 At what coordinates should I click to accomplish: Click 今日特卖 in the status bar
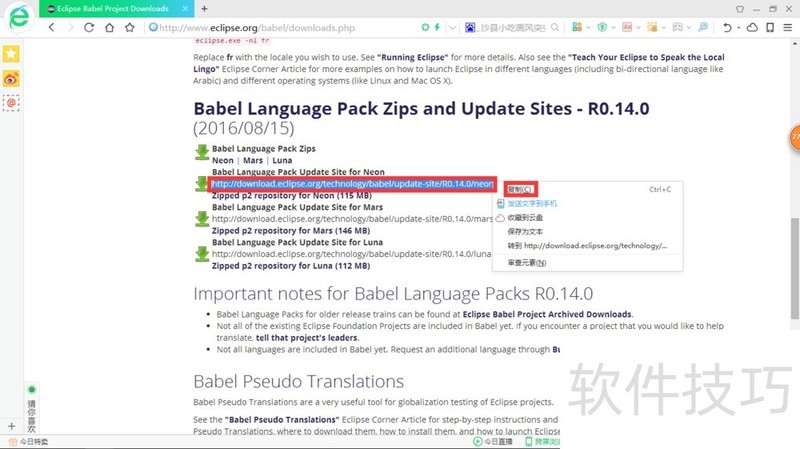point(29,442)
